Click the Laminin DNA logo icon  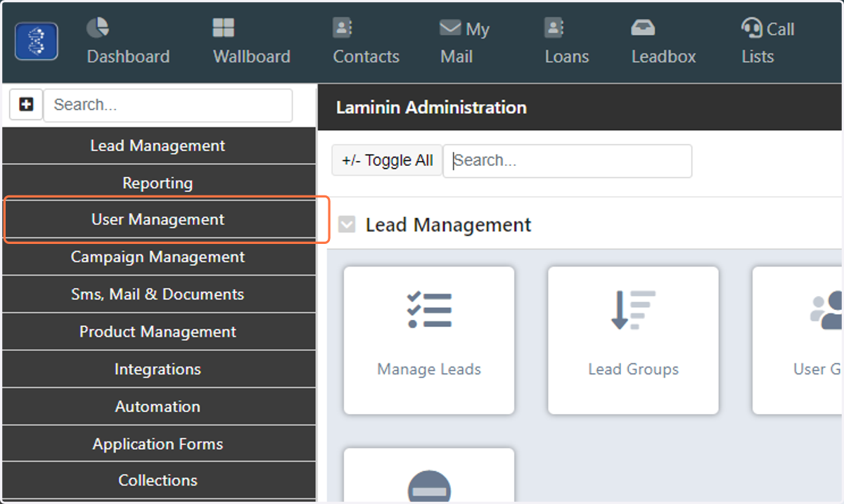37,41
